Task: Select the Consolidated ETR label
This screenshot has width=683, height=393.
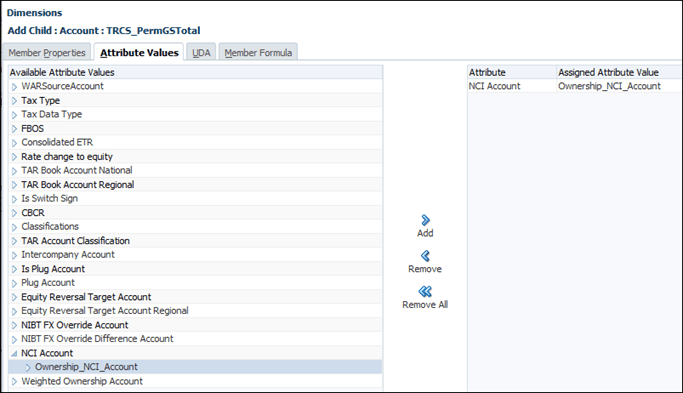Action: click(x=57, y=142)
